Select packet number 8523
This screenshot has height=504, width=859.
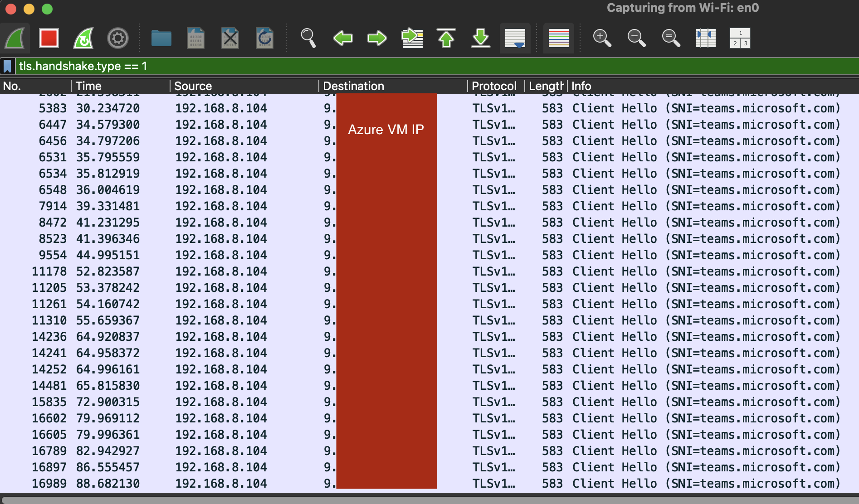click(429, 239)
